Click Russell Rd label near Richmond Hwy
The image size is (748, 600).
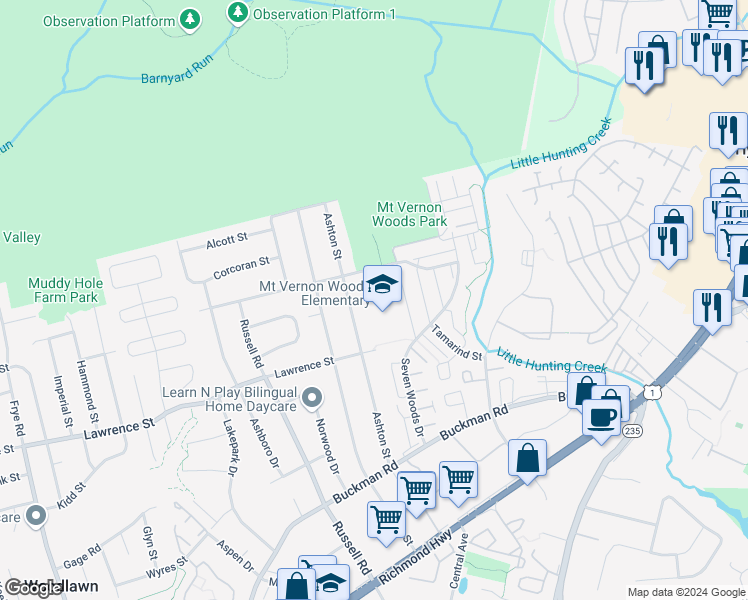click(352, 548)
